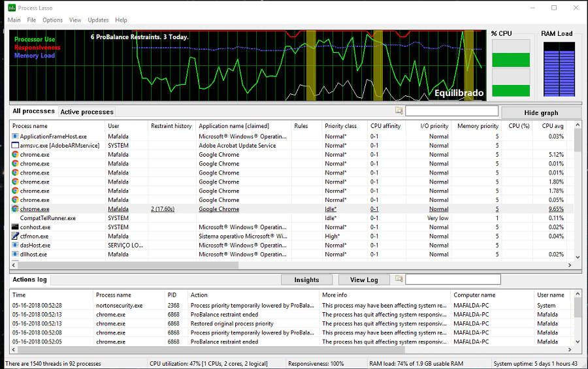Sort process list by User column
588x369 pixels.
coord(126,126)
